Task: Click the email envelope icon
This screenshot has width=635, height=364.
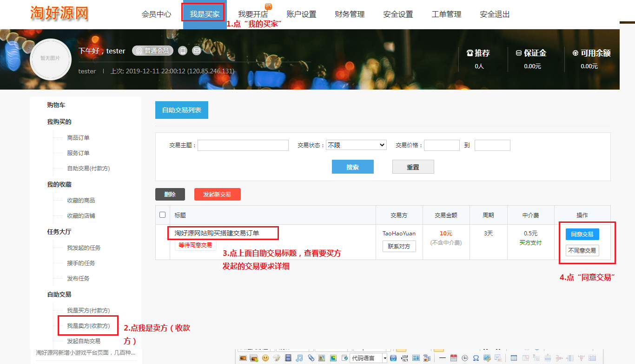Action: [x=197, y=51]
